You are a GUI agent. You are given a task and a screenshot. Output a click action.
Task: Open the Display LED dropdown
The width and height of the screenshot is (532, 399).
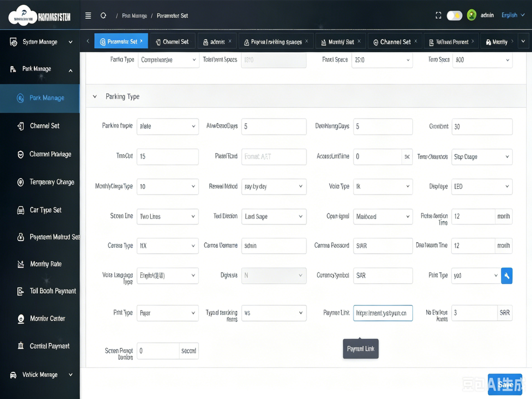point(482,187)
